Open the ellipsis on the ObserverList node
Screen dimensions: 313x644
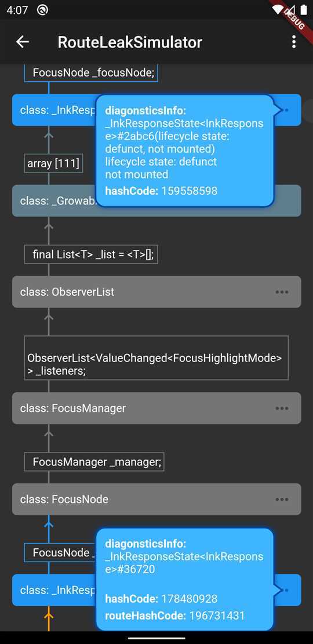[x=282, y=292]
